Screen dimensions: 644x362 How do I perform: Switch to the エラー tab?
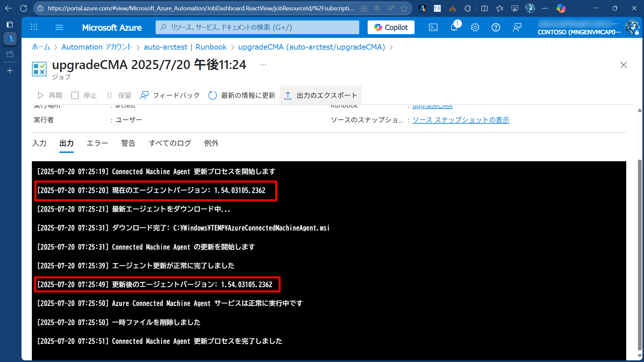coord(97,143)
